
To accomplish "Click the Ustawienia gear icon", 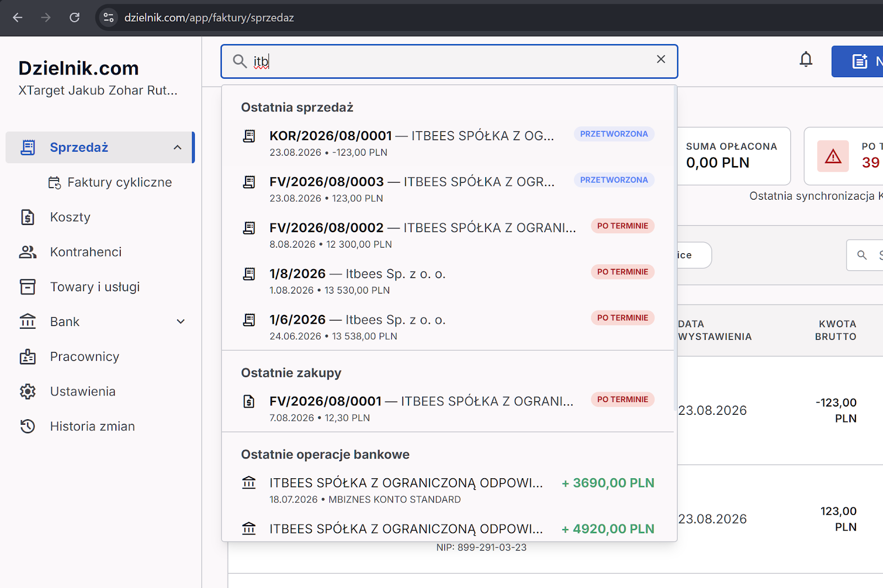I will click(28, 392).
